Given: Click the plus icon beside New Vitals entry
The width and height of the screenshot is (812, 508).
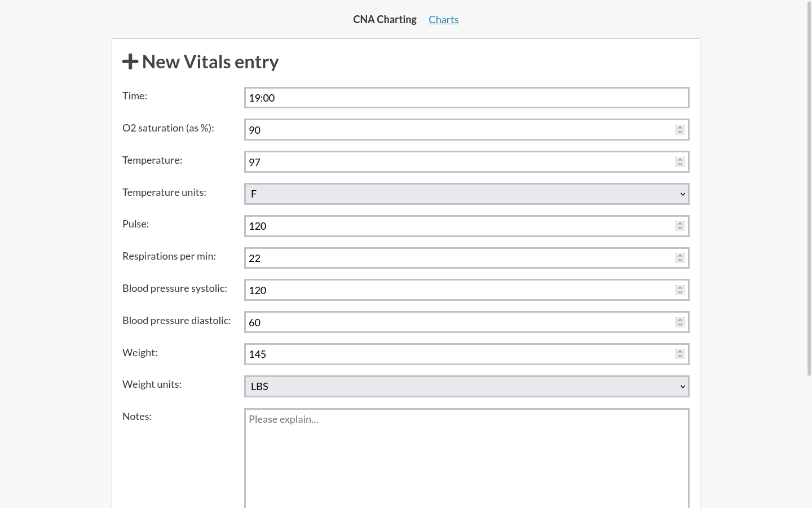Looking at the screenshot, I should tap(130, 62).
